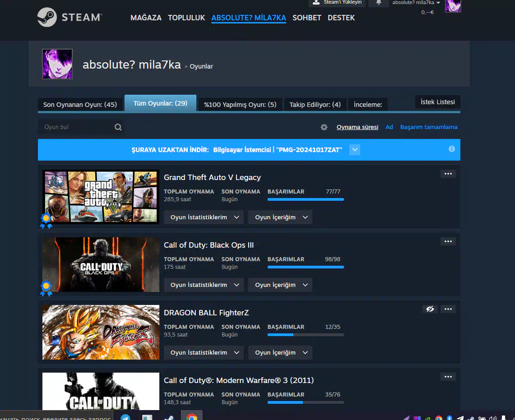Click the perfect-game ribbon on Black Ops III
515x420 pixels.
[46, 288]
